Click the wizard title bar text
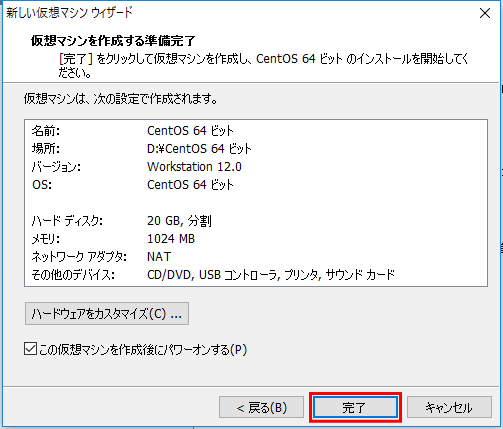This screenshot has width=503, height=429. (69, 13)
